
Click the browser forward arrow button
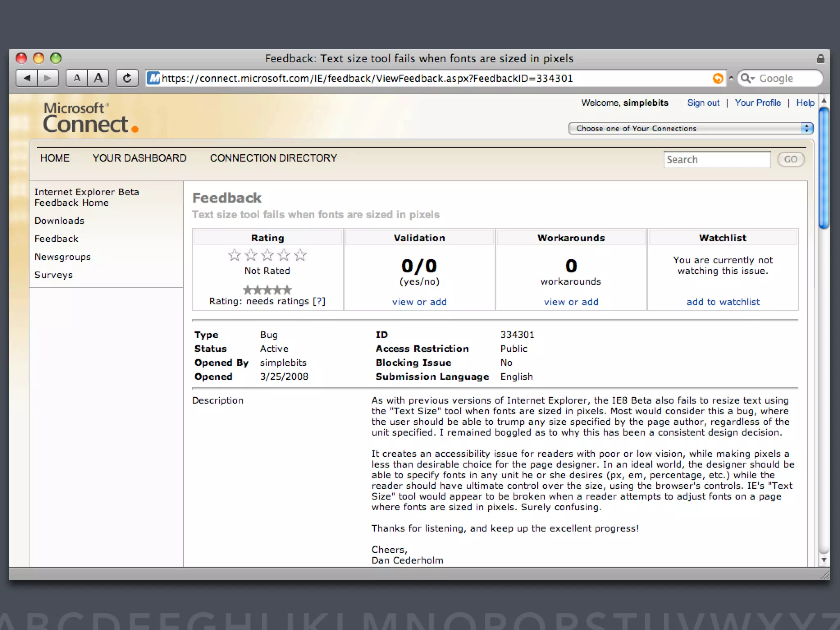[x=48, y=78]
